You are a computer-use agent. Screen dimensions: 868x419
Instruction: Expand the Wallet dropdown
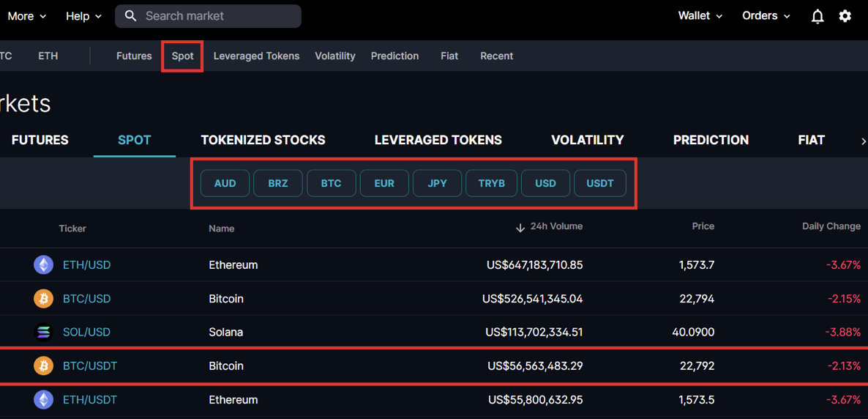[x=700, y=16]
